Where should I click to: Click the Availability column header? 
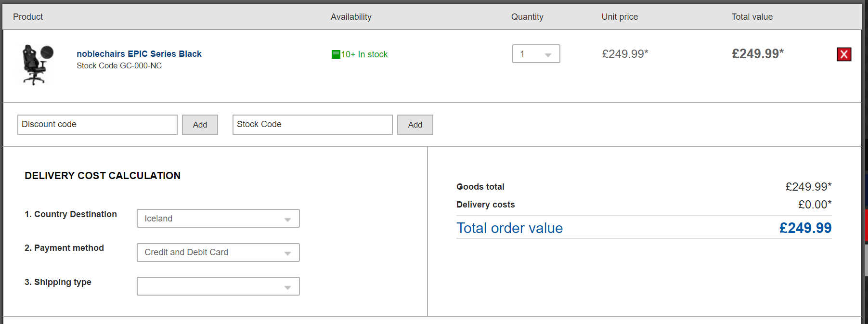(x=351, y=17)
